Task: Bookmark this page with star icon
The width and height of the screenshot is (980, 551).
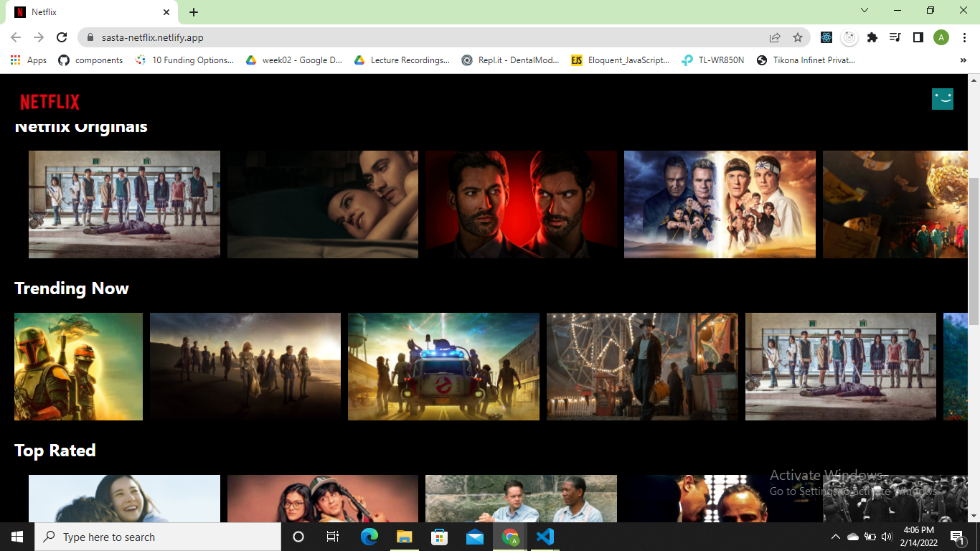Action: click(797, 37)
